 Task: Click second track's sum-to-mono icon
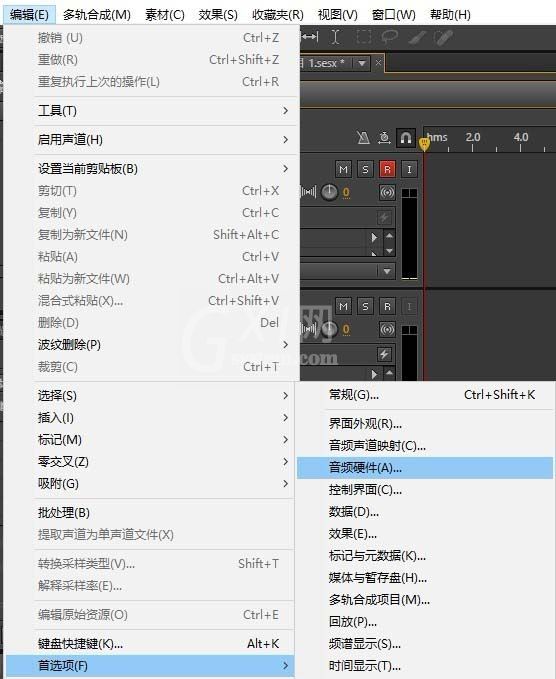387,330
